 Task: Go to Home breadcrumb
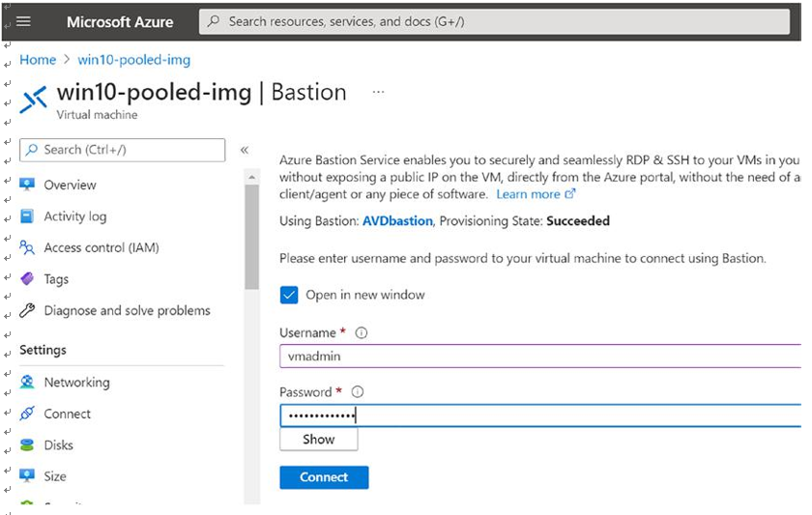[x=38, y=60]
